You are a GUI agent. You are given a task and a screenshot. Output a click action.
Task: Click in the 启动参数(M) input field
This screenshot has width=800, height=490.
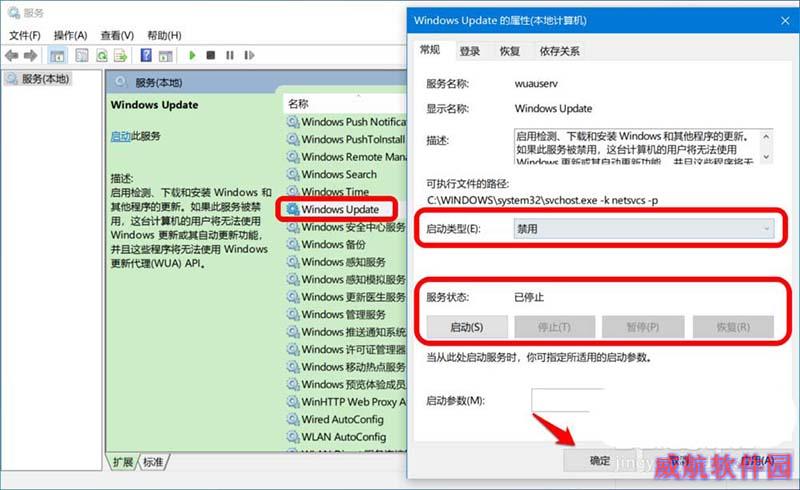[567, 400]
